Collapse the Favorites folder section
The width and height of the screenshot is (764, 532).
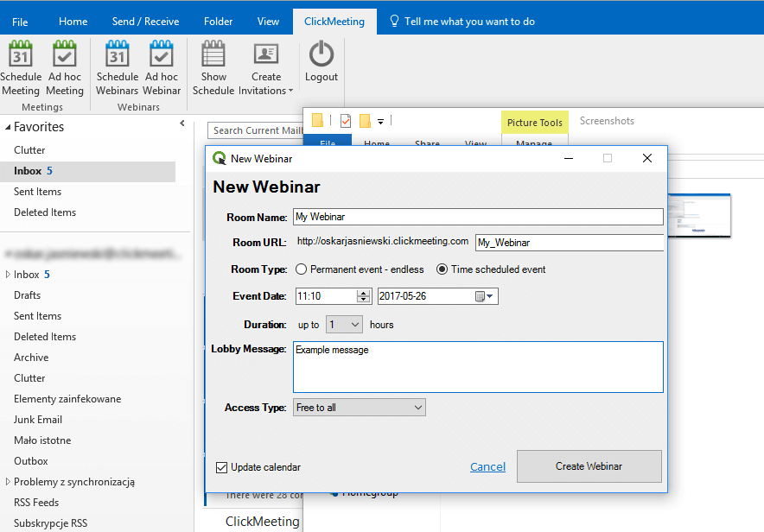click(8, 127)
